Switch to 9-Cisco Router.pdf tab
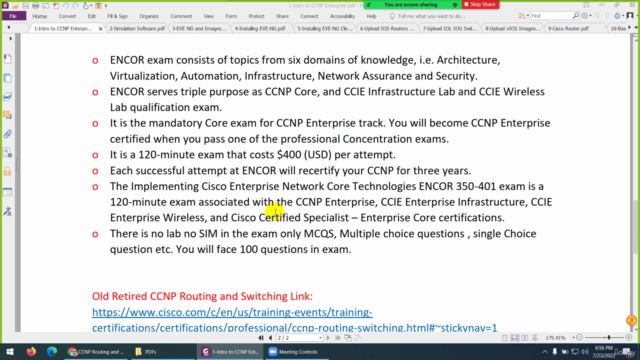Image resolution: width=640 pixels, height=360 pixels. click(x=568, y=28)
